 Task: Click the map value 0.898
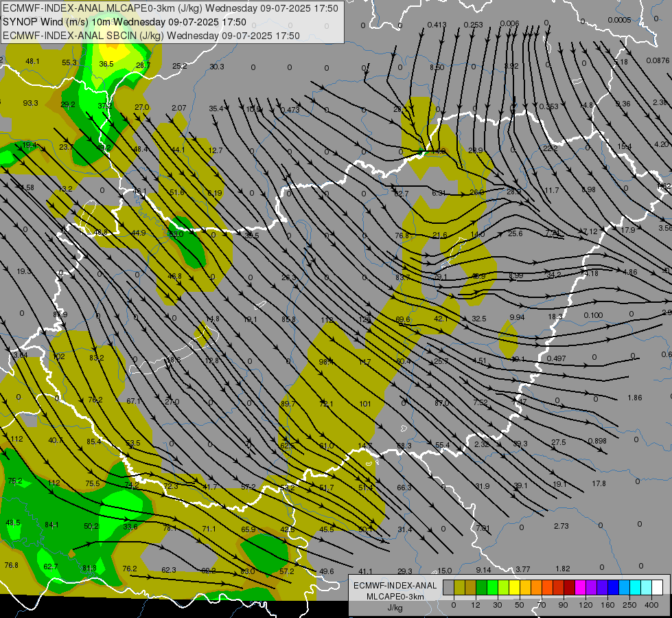597,442
